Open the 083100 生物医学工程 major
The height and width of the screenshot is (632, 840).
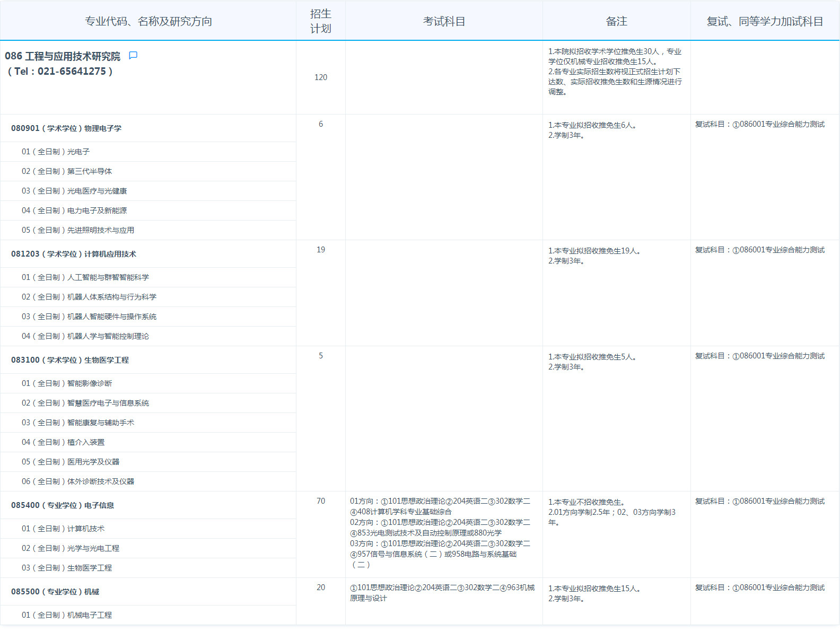click(70, 360)
